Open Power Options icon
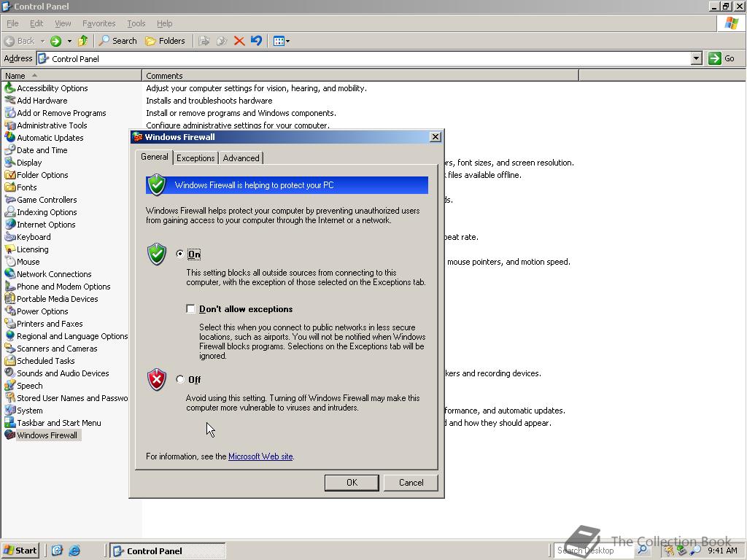Screen dimensions: 747x560 point(10,311)
